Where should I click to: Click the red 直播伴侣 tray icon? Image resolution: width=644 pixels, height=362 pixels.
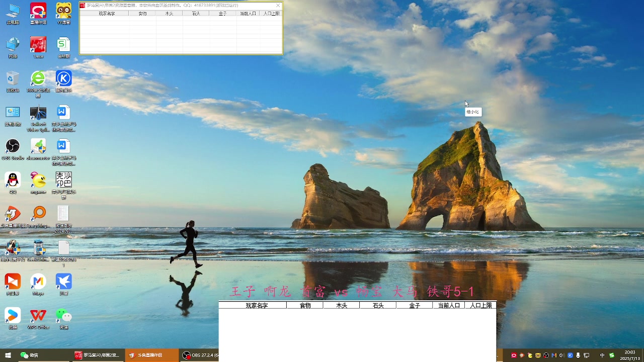(514, 355)
